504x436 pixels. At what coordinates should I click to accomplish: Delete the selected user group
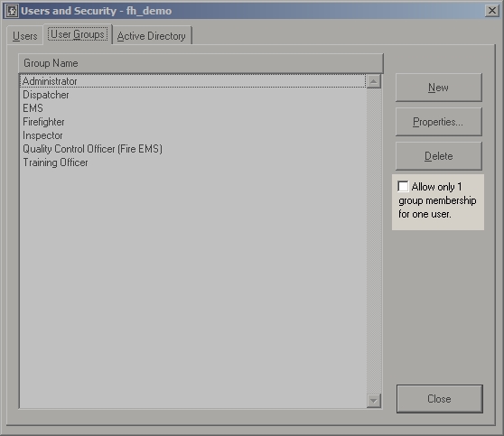coord(438,156)
